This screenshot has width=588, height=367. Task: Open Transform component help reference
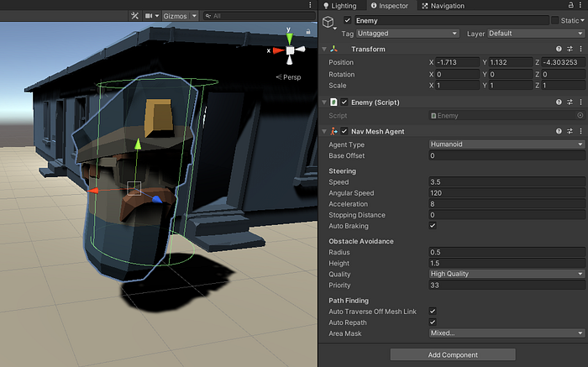point(558,49)
